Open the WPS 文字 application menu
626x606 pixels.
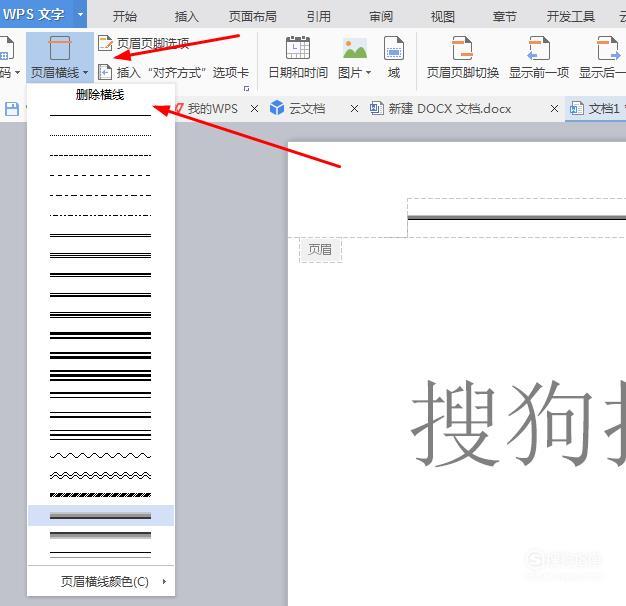click(x=43, y=14)
